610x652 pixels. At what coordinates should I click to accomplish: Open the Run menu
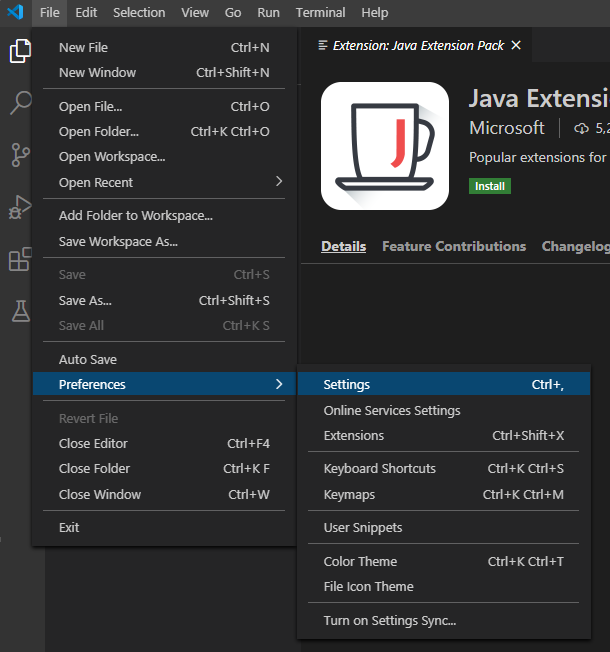pyautogui.click(x=268, y=12)
